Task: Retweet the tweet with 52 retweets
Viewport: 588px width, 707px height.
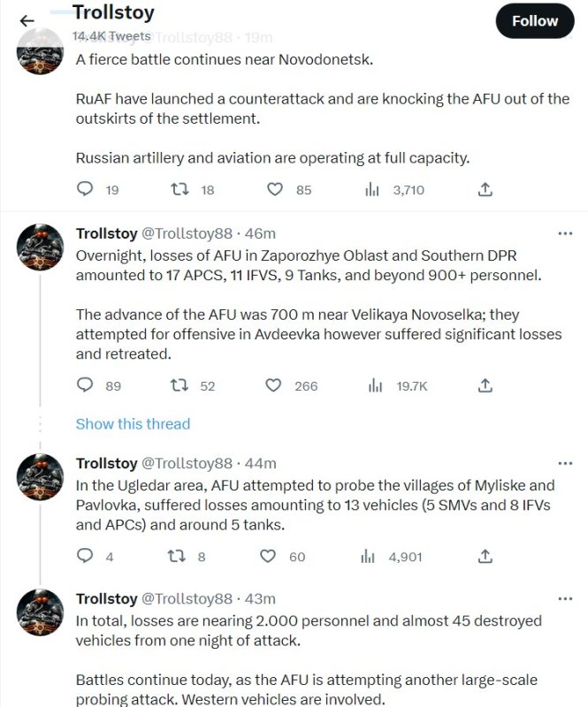Action: [179, 385]
